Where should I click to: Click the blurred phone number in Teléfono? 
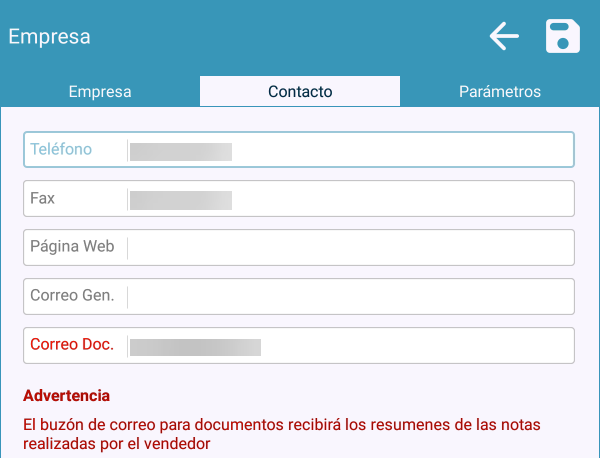point(181,151)
